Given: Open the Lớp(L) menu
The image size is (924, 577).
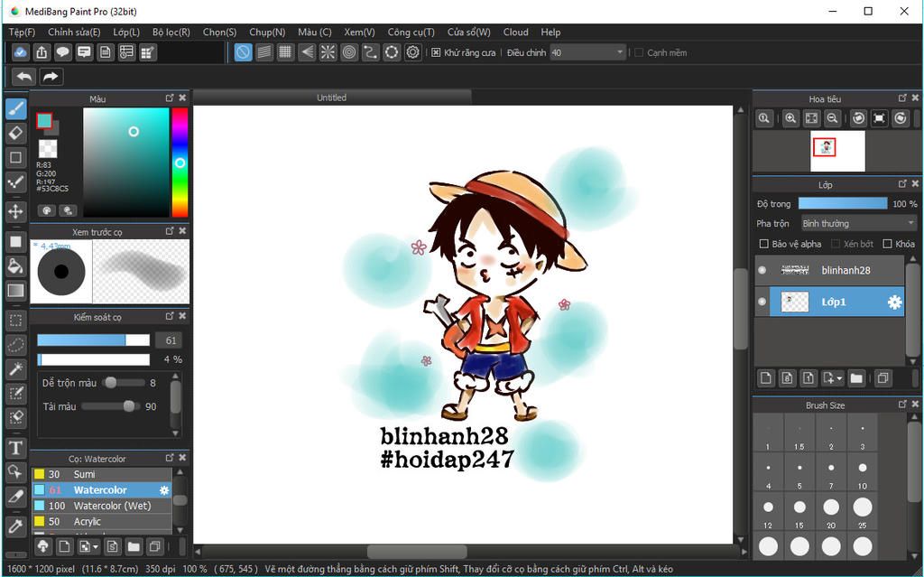Looking at the screenshot, I should tap(126, 33).
